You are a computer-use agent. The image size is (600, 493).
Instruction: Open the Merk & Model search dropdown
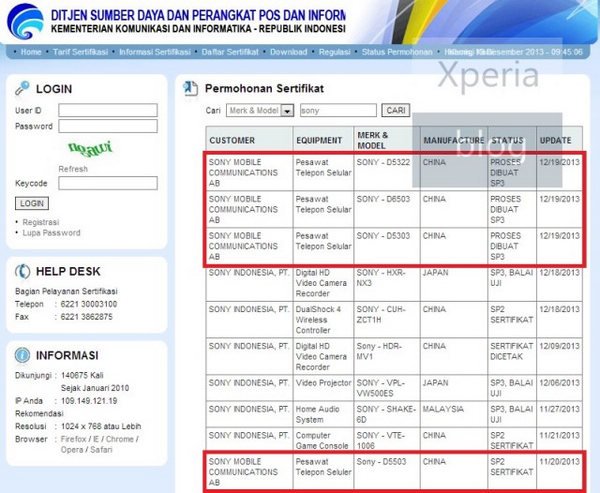click(260, 111)
